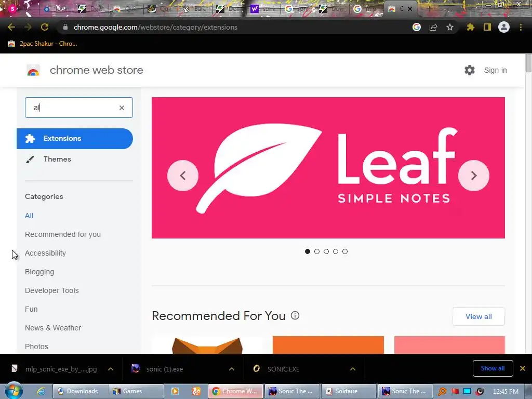Screen dimensions: 532x399
Task: Open the Chrome three-dot menu
Action: tap(521, 27)
